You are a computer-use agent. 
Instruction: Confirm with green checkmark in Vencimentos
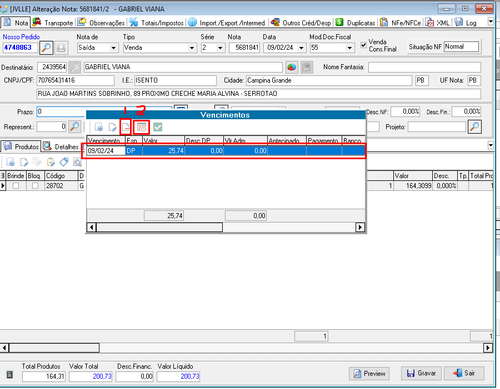click(x=158, y=127)
